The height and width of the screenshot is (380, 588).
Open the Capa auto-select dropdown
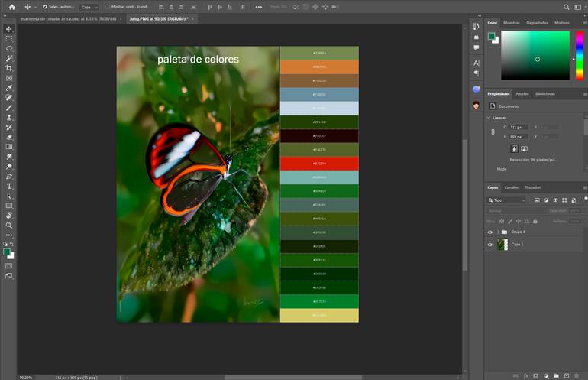tap(89, 7)
